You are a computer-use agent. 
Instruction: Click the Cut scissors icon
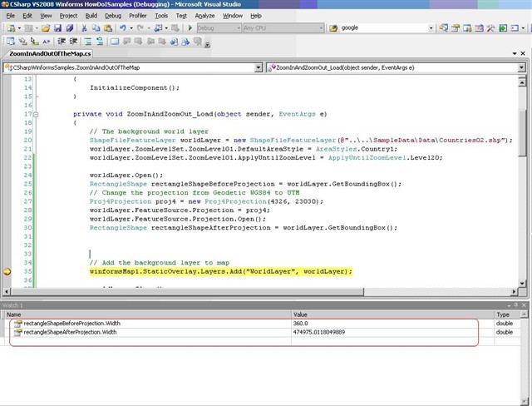click(84, 27)
